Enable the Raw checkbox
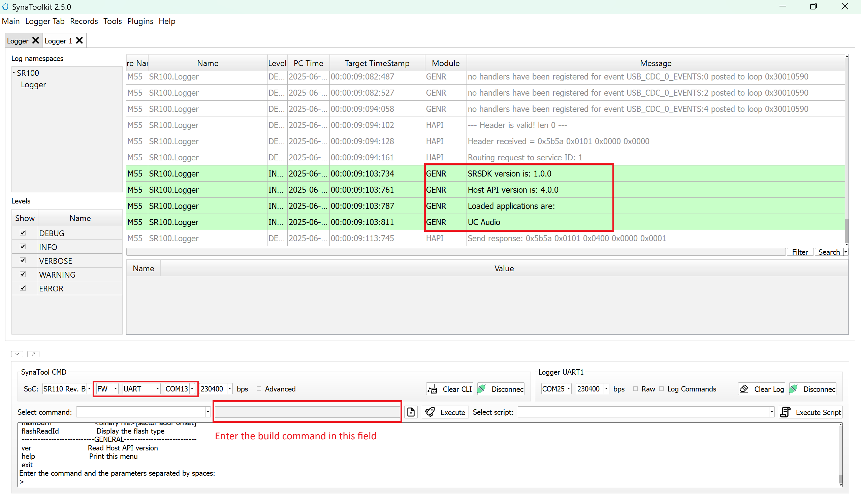Image resolution: width=861 pixels, height=504 pixels. (x=636, y=388)
